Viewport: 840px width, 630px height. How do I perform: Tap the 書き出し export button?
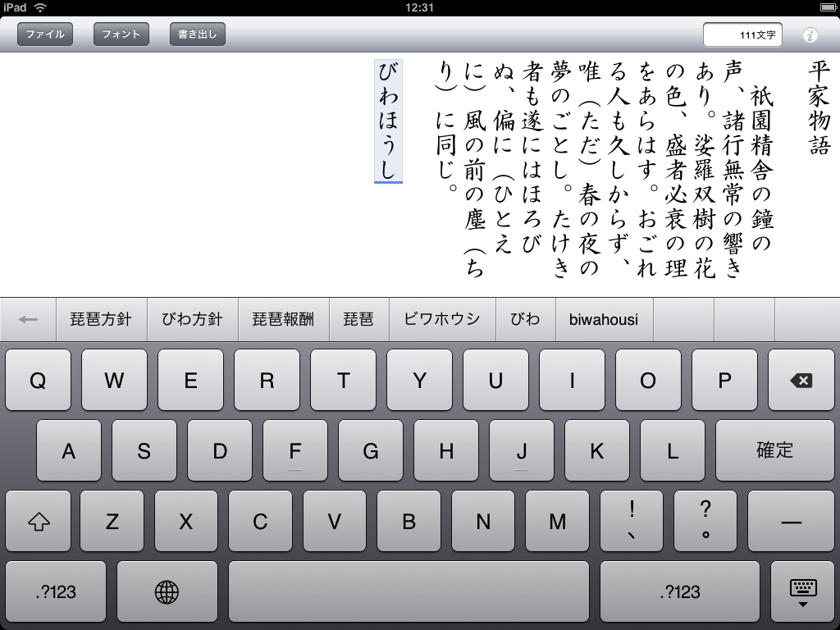point(197,34)
